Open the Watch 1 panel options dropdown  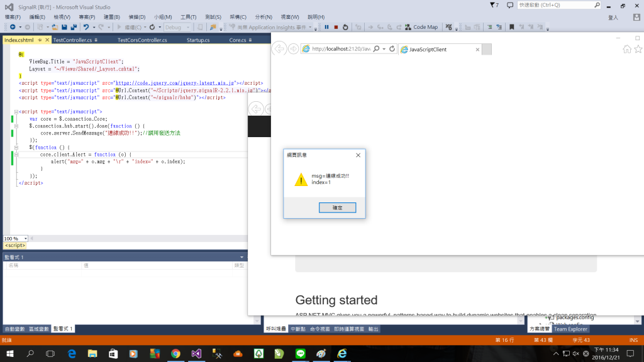241,257
